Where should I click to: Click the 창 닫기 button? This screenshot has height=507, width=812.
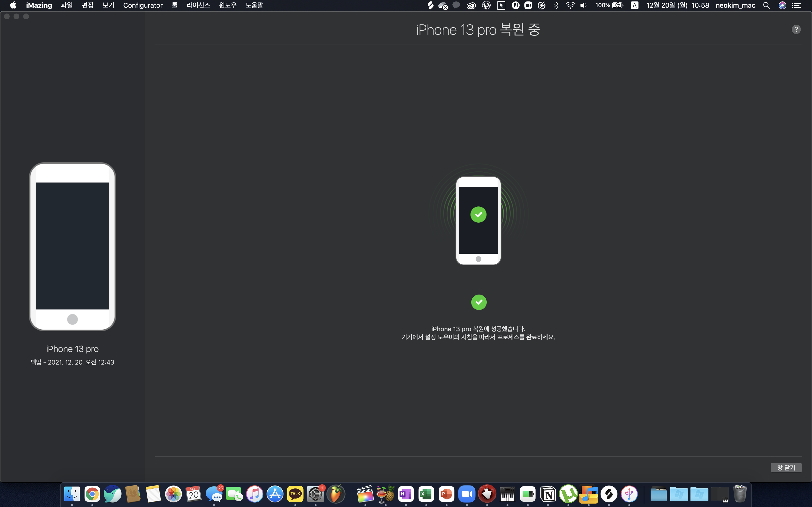[786, 467]
